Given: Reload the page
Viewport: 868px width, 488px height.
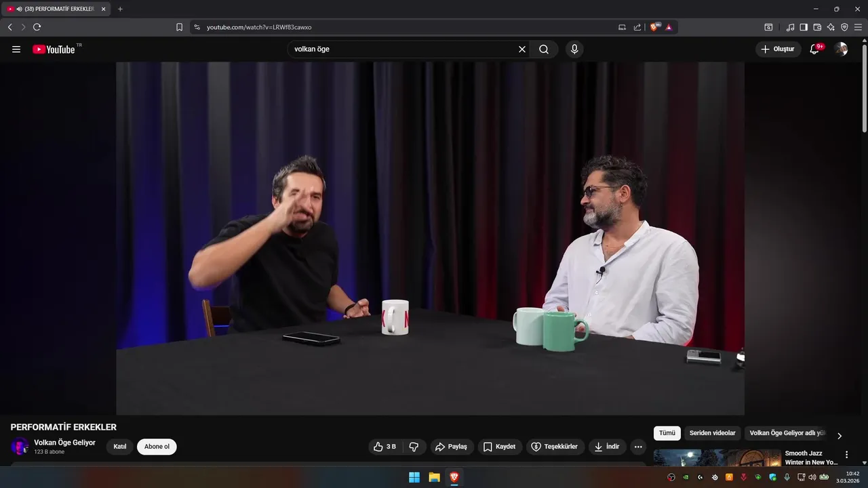Looking at the screenshot, I should pos(37,27).
